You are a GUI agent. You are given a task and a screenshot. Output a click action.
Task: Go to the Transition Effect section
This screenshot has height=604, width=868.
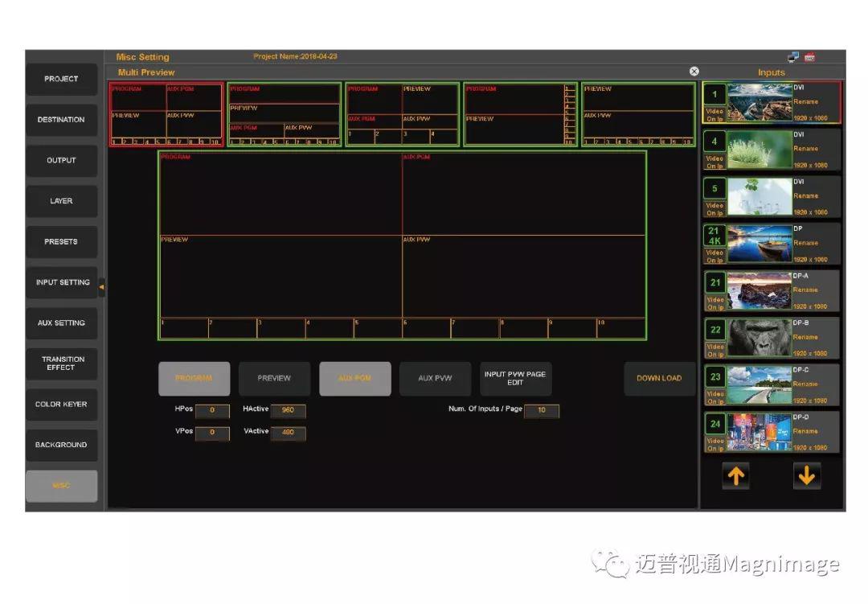click(62, 364)
